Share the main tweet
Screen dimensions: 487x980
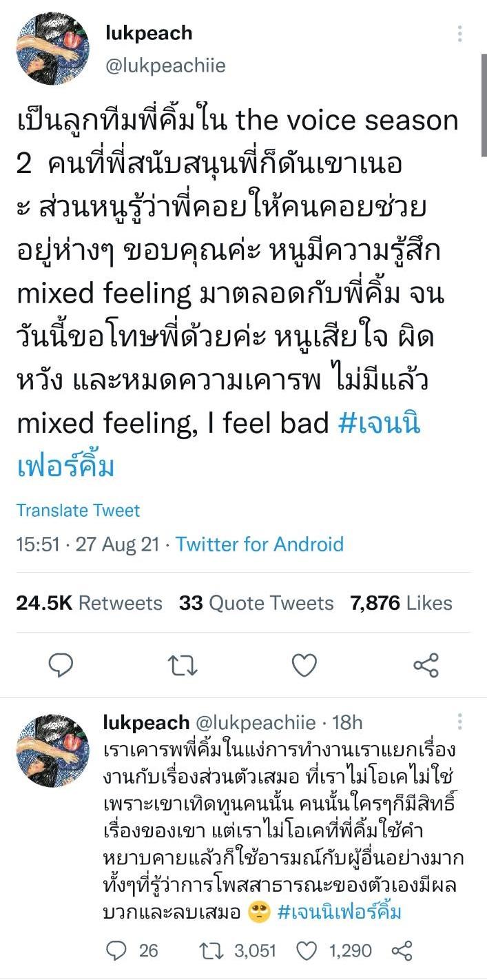(x=426, y=665)
